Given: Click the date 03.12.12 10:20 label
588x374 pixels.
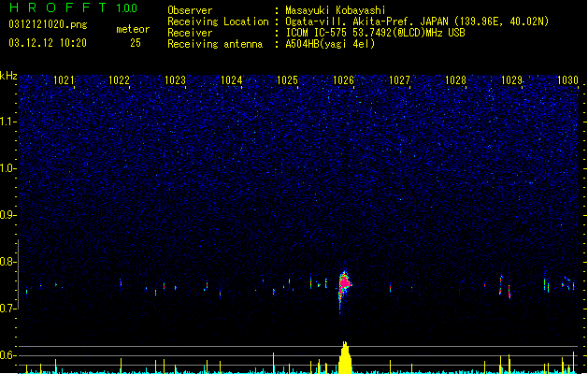Looking at the screenshot, I should point(48,43).
